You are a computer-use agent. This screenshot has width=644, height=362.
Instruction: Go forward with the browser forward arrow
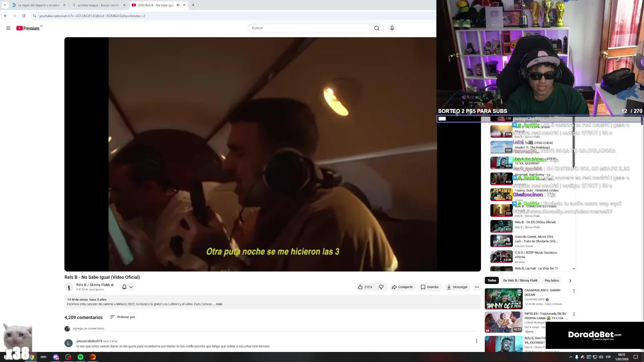point(14,16)
